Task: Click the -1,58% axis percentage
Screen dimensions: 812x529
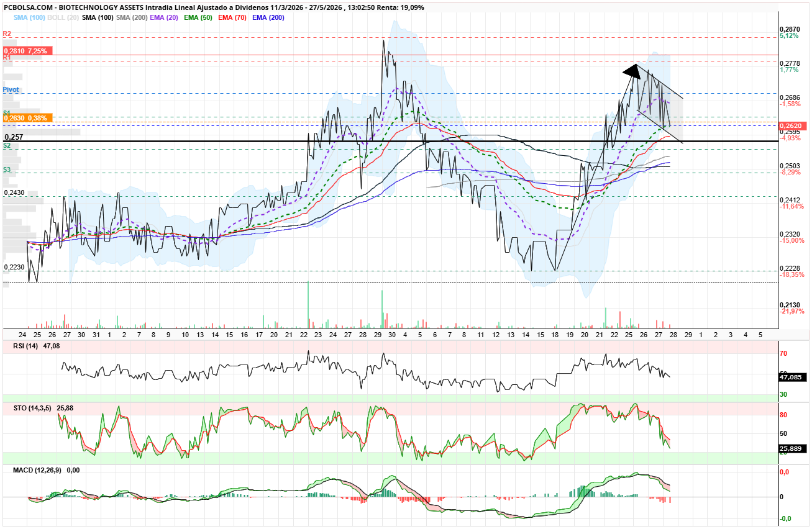Action: [x=790, y=104]
